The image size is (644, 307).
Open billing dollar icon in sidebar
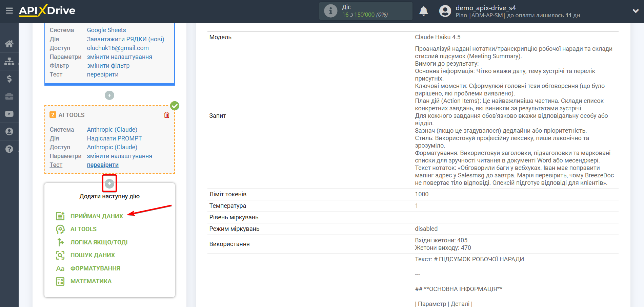pyautogui.click(x=9, y=79)
